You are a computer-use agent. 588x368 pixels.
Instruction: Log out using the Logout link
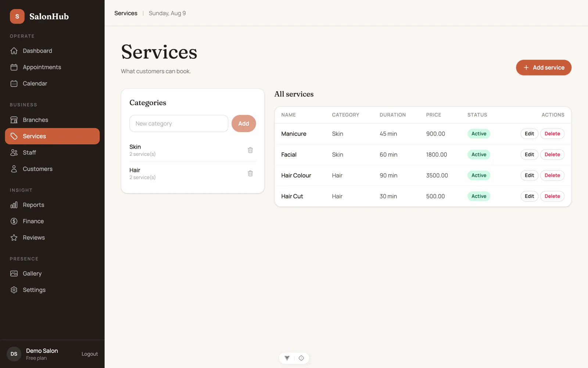click(90, 354)
